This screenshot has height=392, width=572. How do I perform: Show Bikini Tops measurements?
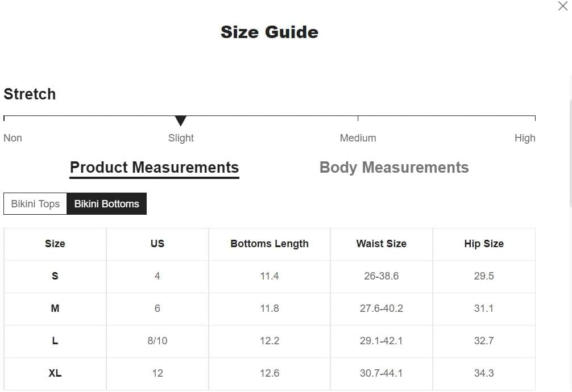click(35, 204)
